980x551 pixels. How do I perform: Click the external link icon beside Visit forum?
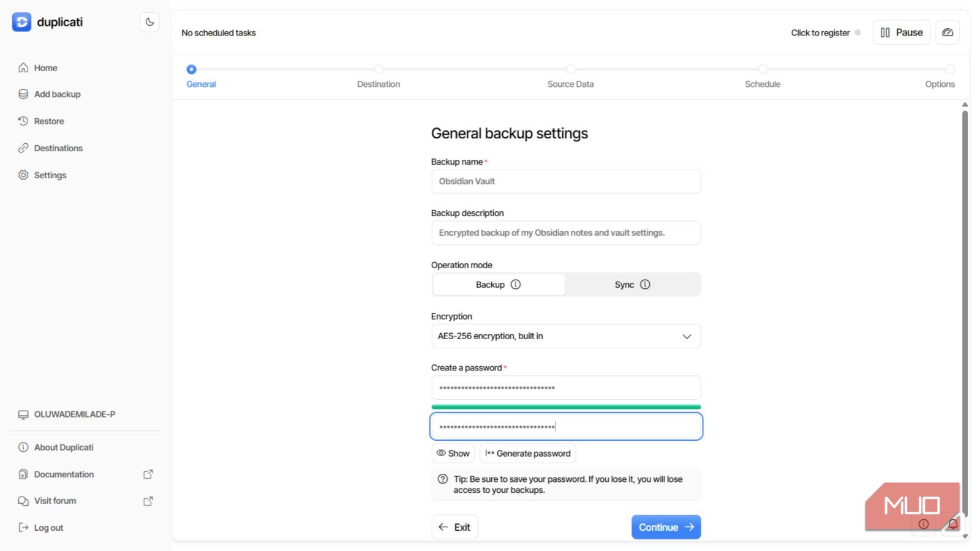coord(148,501)
